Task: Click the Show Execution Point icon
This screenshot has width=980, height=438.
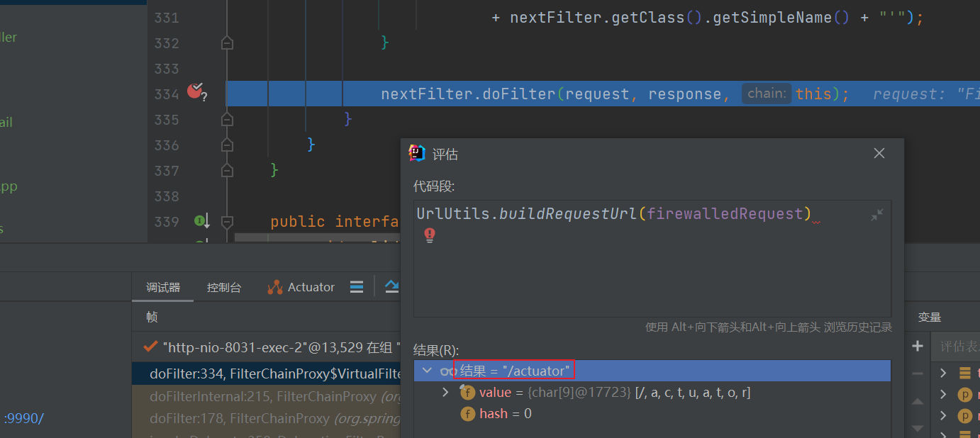Action: click(x=392, y=286)
